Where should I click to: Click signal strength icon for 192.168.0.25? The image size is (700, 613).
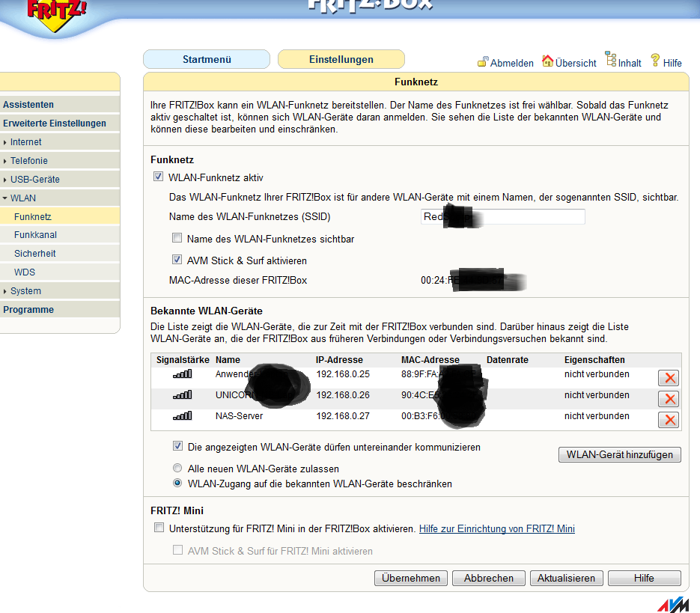[182, 373]
